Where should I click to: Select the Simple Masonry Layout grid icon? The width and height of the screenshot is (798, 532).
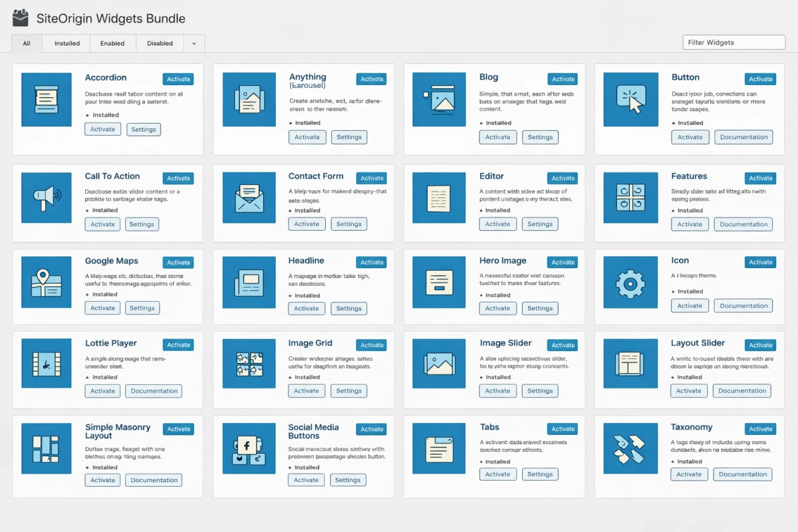coord(46,448)
